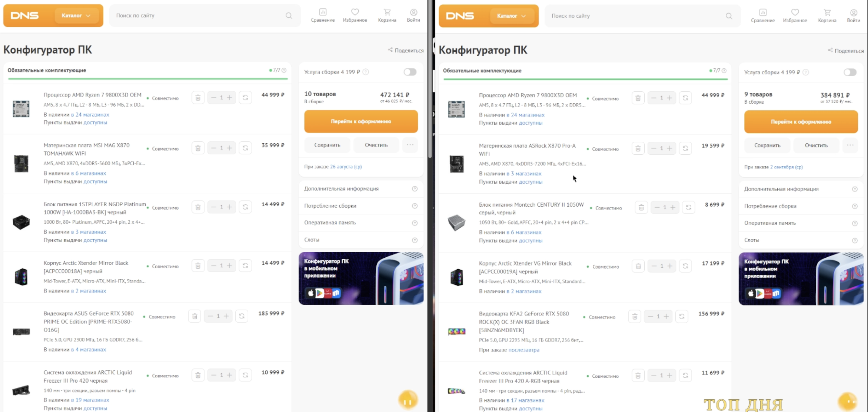Viewport: 868px width, 412px height.
Task: Open the Корзина cart icon in right window
Action: pyautogui.click(x=827, y=13)
